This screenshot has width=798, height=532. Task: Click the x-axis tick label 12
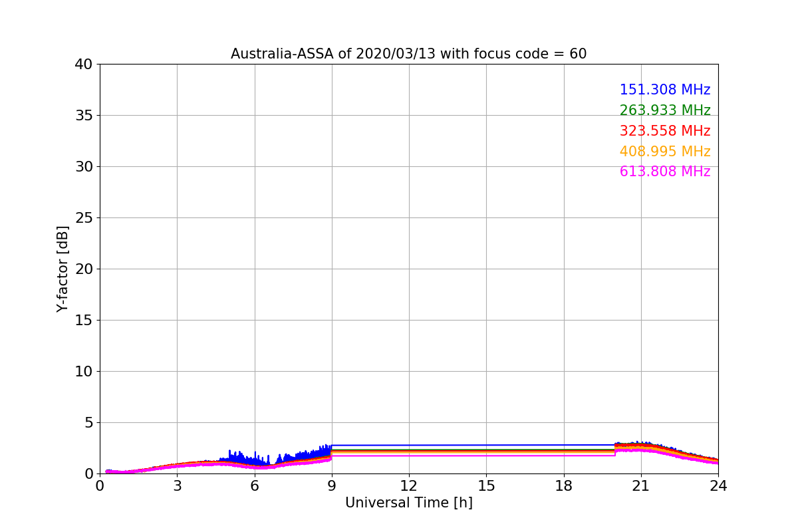tap(409, 486)
